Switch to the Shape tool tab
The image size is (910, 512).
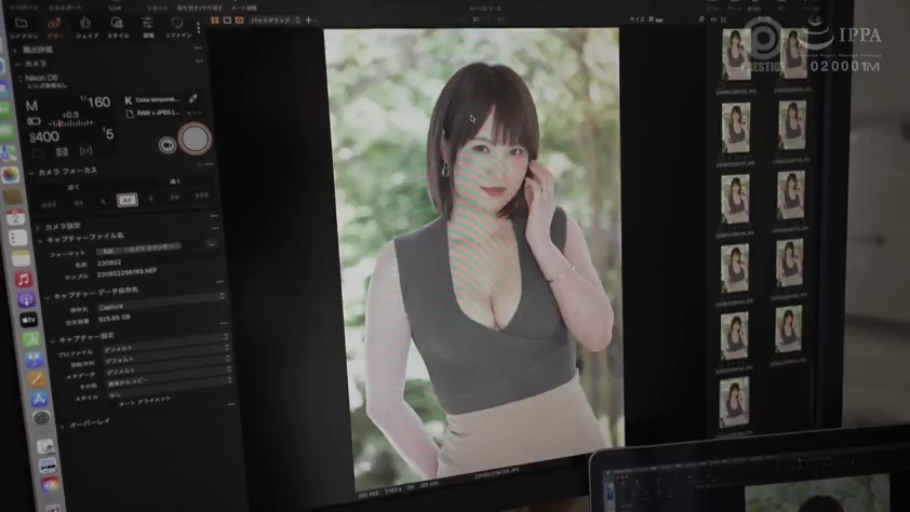click(86, 25)
